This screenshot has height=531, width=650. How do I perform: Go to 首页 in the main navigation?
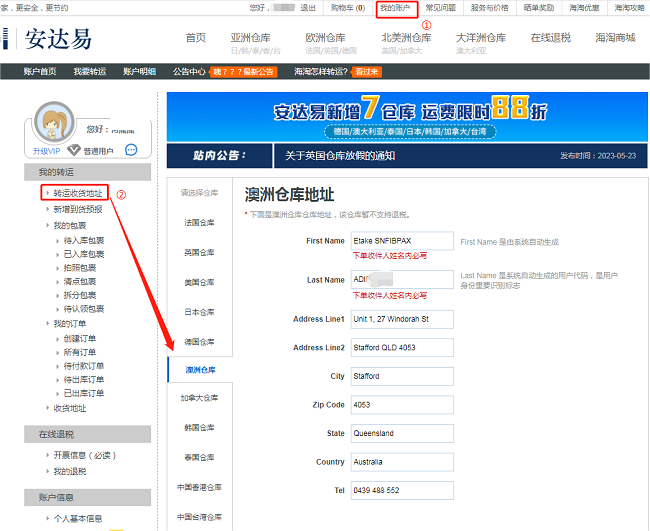(196, 38)
